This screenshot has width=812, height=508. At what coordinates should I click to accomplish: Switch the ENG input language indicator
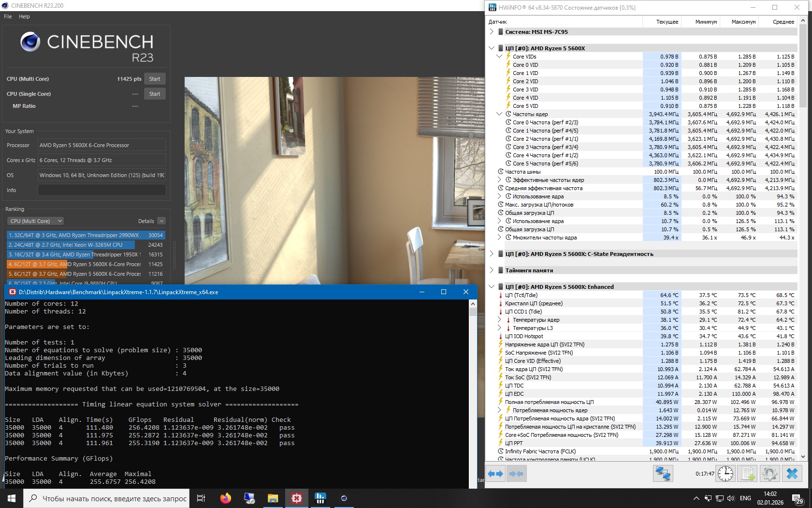coord(745,498)
